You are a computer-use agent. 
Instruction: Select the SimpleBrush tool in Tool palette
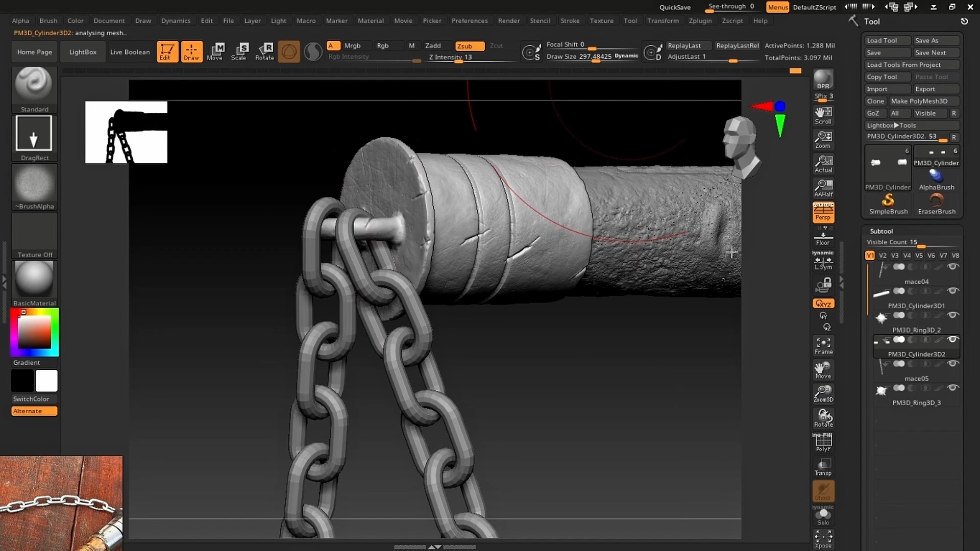coord(888,203)
